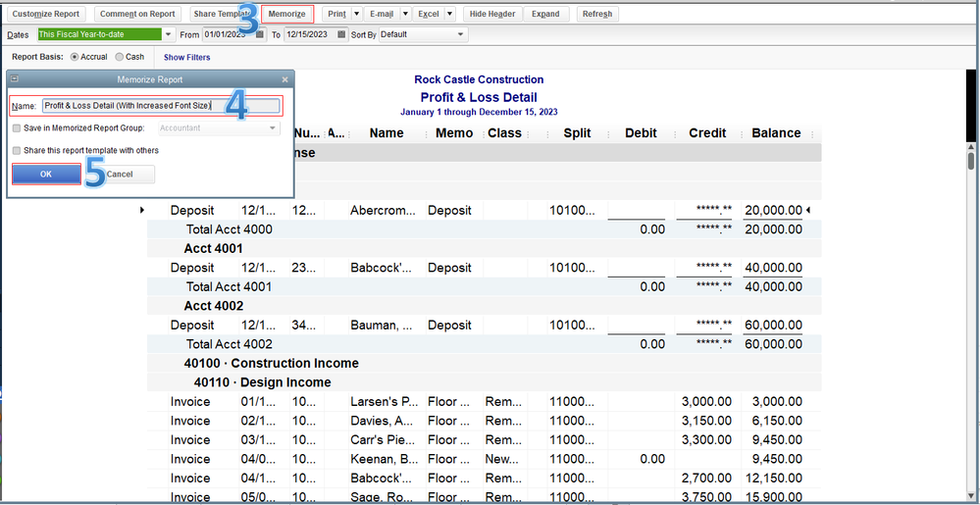Close the Memorize Report dialog

point(285,80)
